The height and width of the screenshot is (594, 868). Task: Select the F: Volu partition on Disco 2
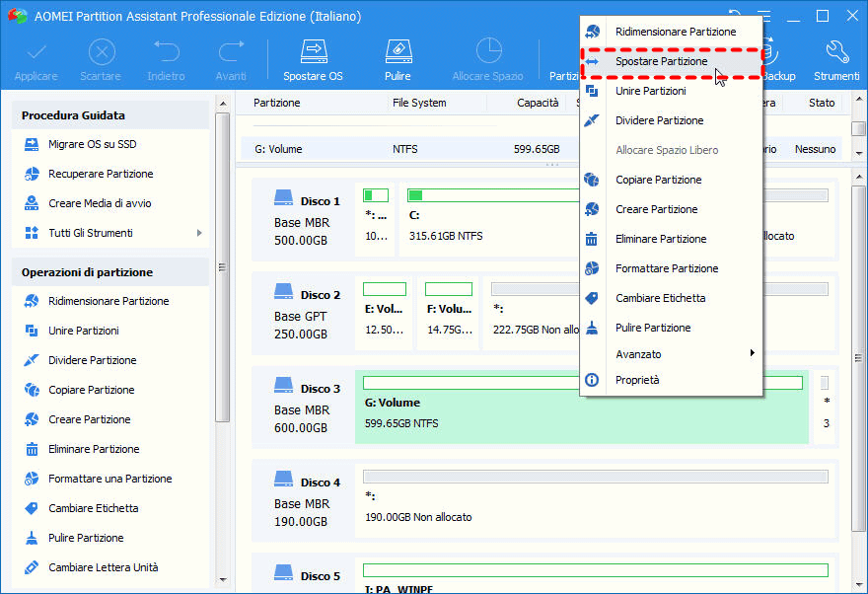tap(448, 314)
